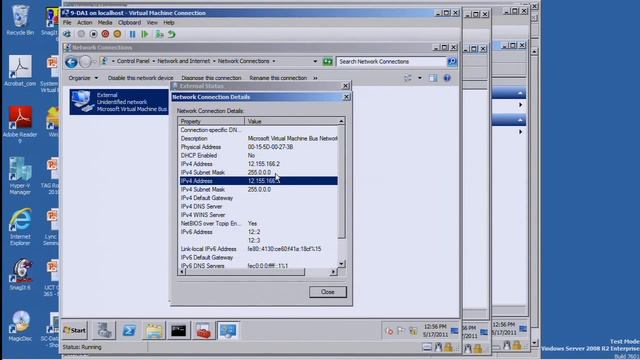640x360 pixels.
Task: Click Rename this connection
Action: pyautogui.click(x=278, y=78)
